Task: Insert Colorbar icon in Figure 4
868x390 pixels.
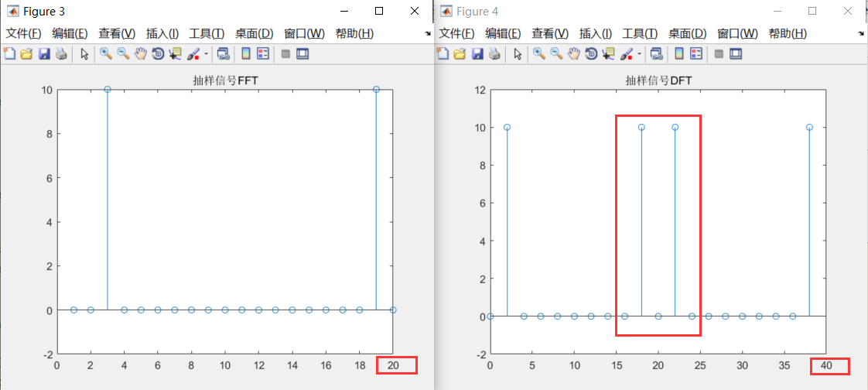Action: (679, 53)
